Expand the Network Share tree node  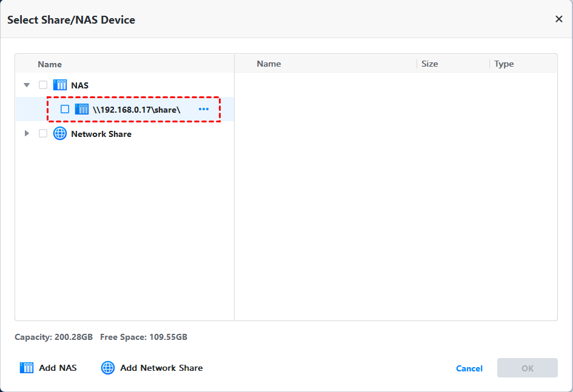coord(27,134)
